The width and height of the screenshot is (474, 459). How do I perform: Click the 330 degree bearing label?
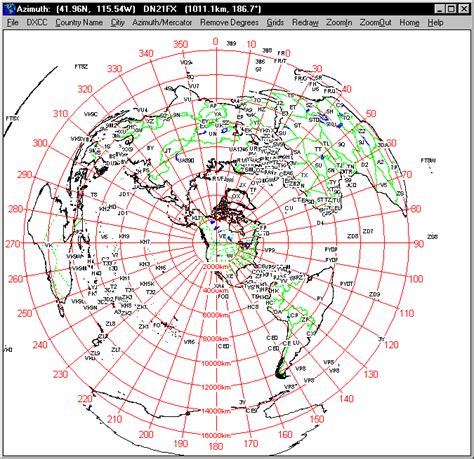tap(114, 69)
